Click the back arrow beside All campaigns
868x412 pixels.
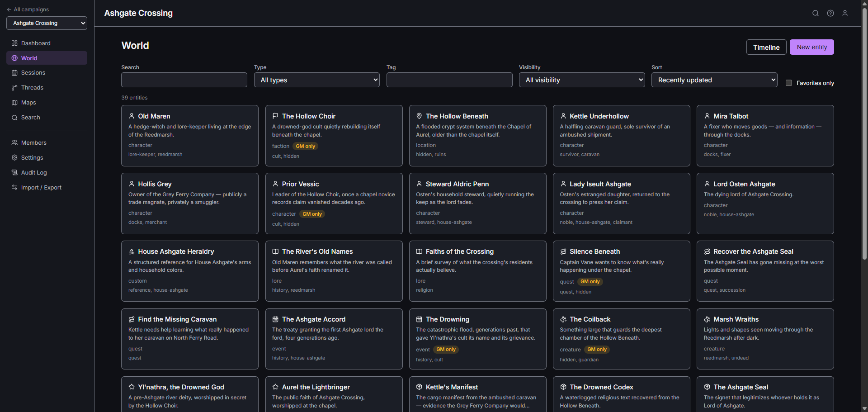point(9,9)
